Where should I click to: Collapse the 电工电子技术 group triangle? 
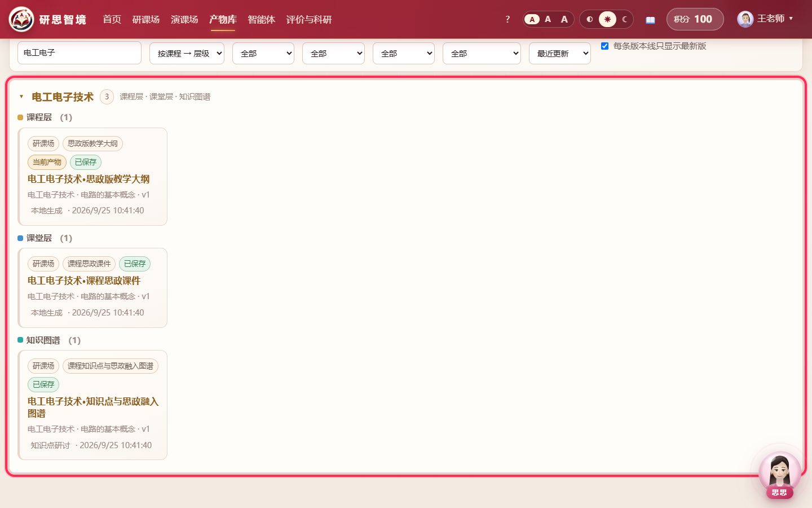click(x=21, y=97)
